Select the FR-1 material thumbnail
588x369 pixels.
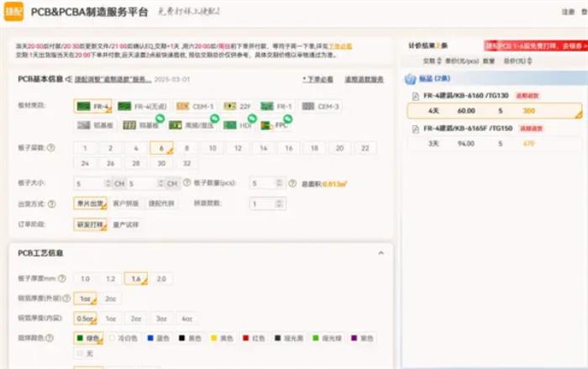[266, 106]
